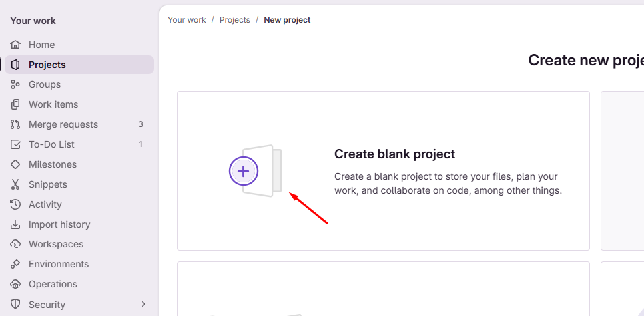This screenshot has width=644, height=316.
Task: Open Milestones in the sidebar
Action: [x=80, y=164]
